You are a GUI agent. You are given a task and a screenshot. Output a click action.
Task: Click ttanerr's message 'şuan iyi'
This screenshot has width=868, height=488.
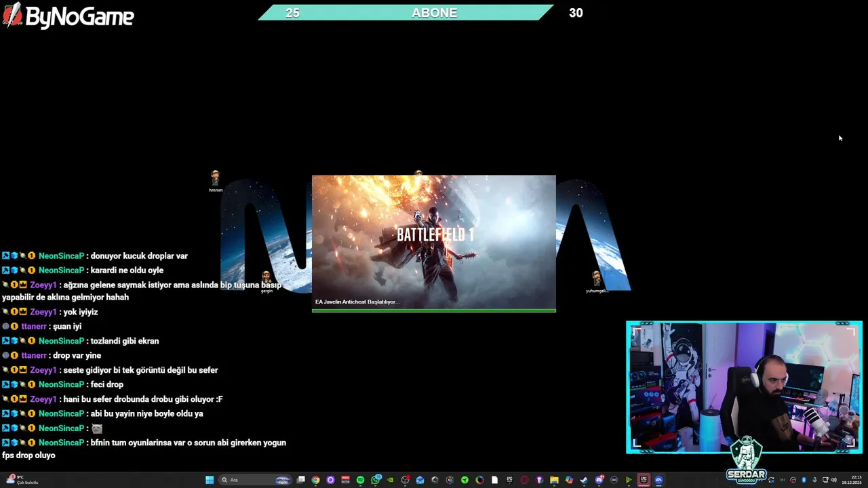coord(67,327)
